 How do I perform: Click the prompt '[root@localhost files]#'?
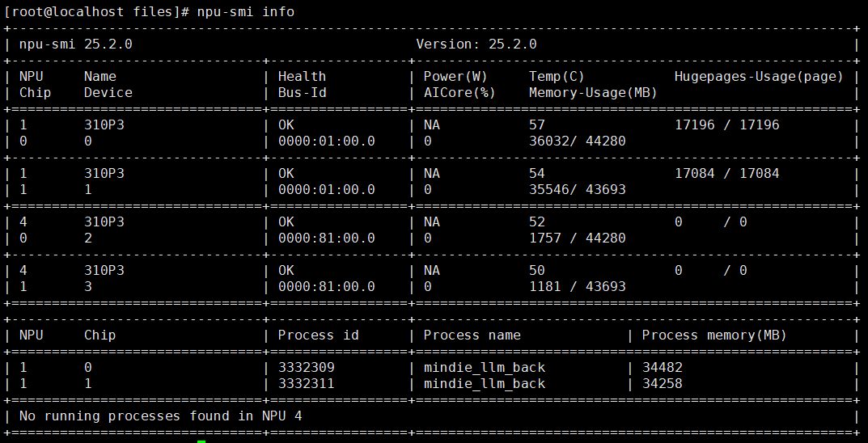click(97, 12)
